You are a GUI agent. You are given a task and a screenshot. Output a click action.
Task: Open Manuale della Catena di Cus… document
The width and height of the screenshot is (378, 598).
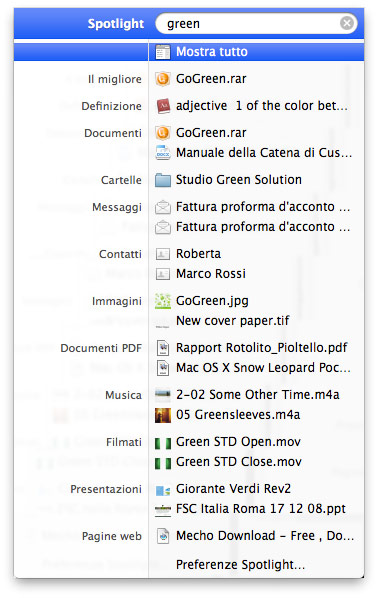click(x=264, y=153)
